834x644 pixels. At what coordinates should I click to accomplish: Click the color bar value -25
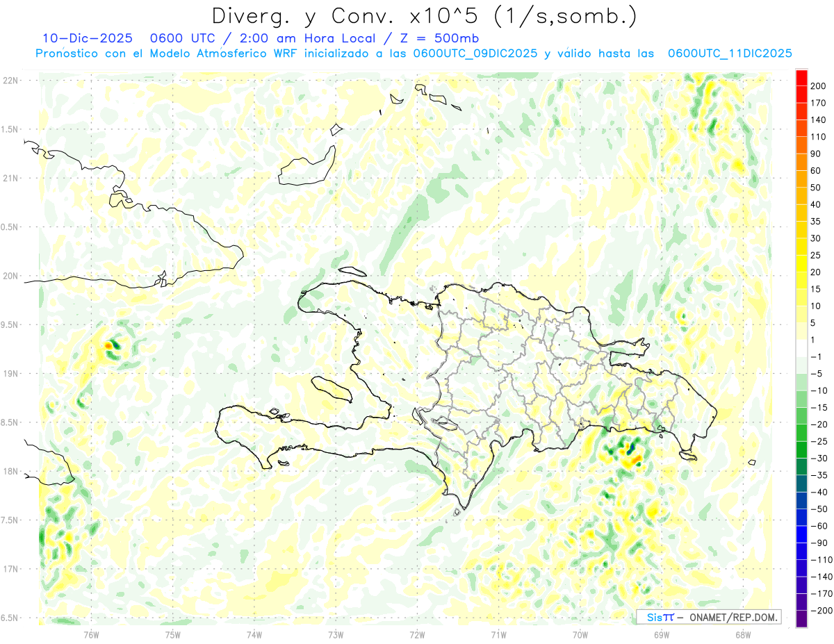[x=821, y=441]
